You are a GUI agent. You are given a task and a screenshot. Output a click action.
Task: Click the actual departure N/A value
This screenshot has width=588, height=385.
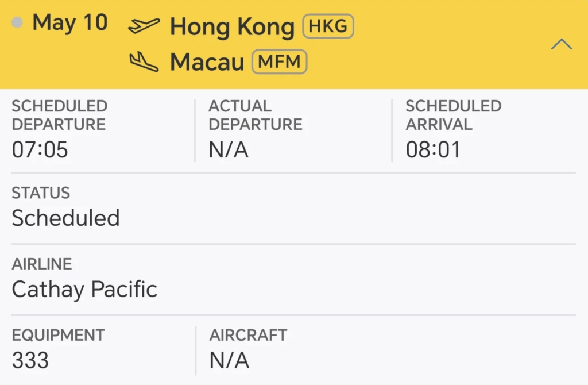(229, 150)
